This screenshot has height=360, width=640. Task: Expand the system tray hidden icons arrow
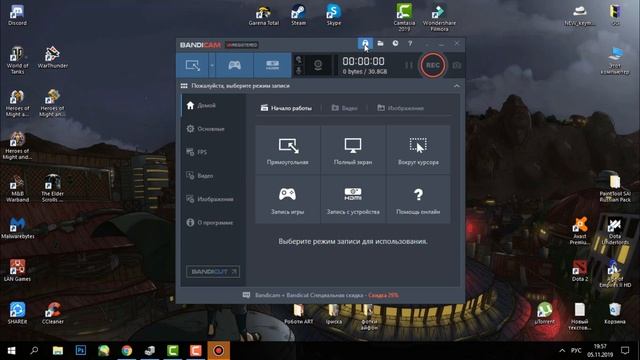(x=562, y=351)
